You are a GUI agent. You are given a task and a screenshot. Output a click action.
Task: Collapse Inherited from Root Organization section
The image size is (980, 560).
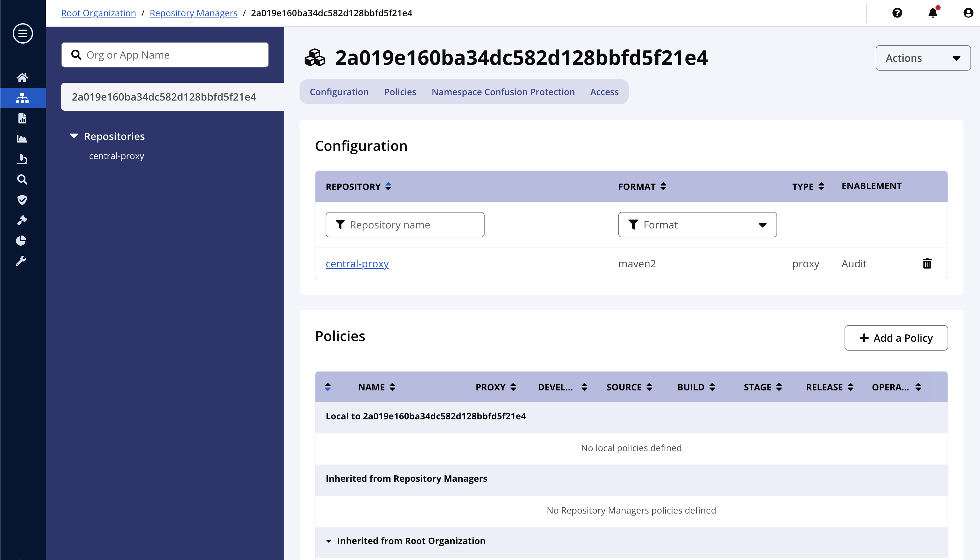pyautogui.click(x=328, y=541)
